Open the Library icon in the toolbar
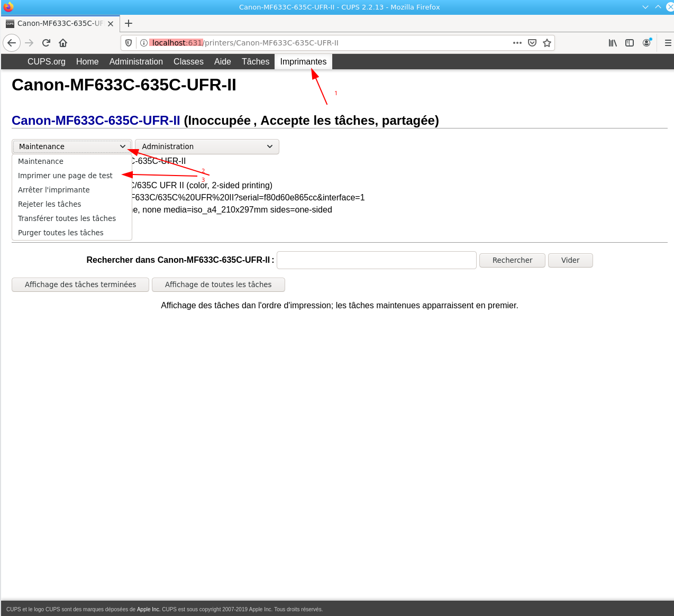The height and width of the screenshot is (616, 674). coord(613,43)
